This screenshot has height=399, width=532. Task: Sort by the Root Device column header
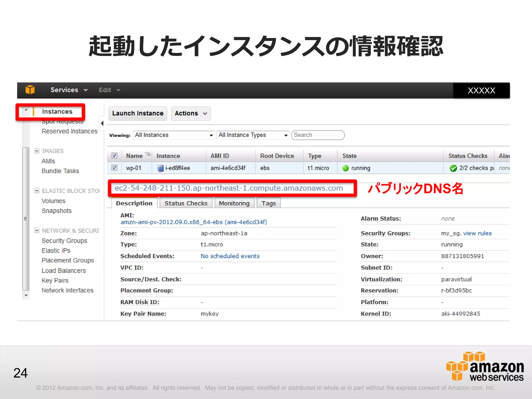coord(277,156)
